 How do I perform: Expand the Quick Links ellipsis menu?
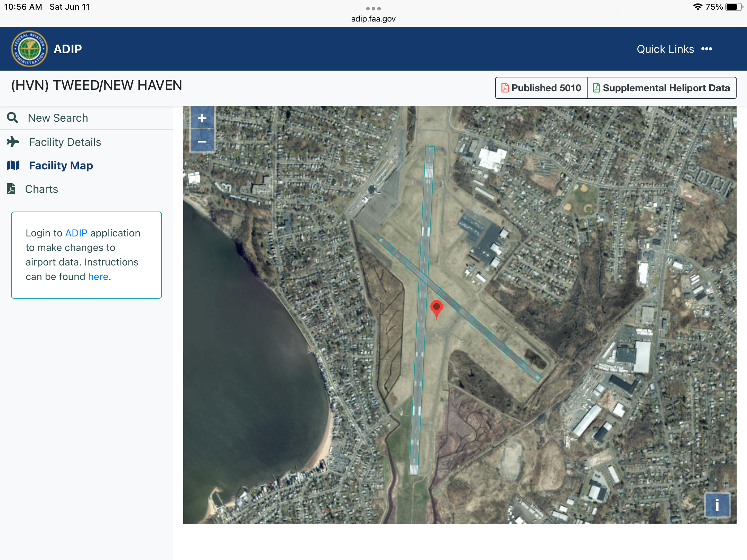(x=707, y=49)
